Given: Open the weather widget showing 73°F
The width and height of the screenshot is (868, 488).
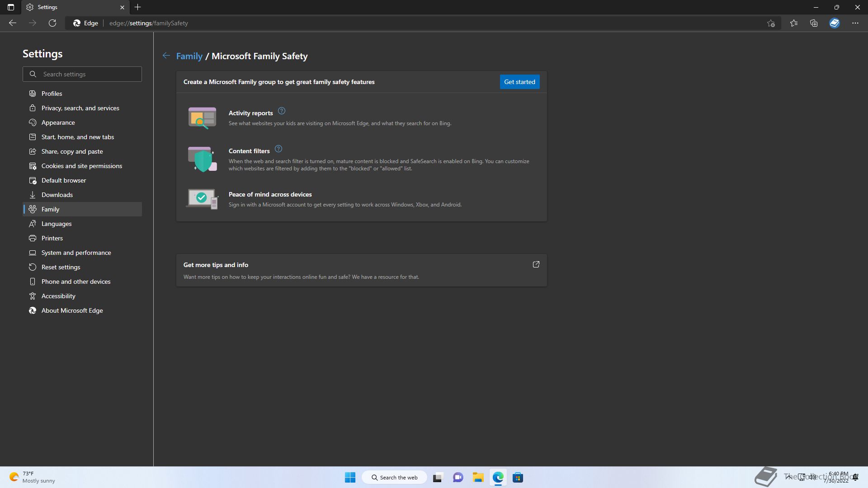Looking at the screenshot, I should pyautogui.click(x=32, y=477).
